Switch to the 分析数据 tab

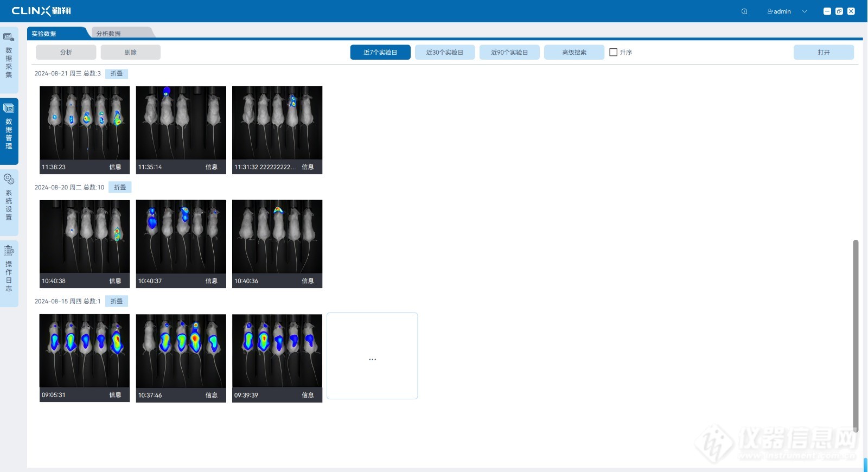coord(108,34)
